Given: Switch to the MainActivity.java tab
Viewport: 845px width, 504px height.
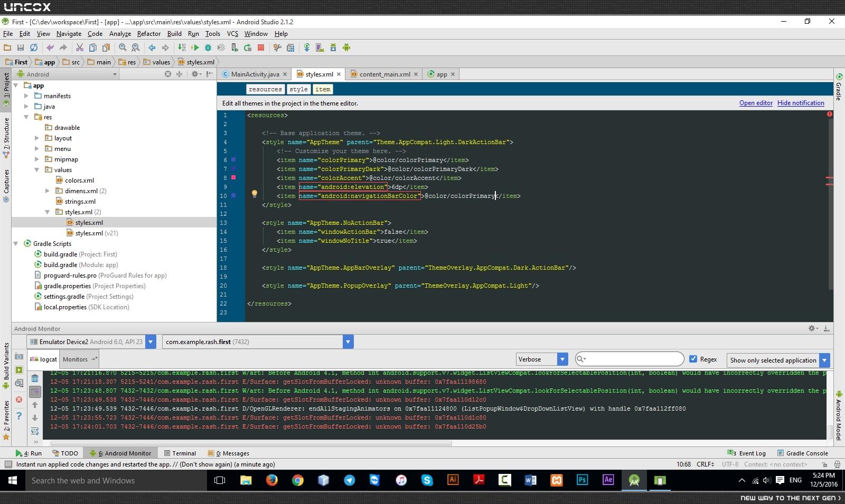Looking at the screenshot, I should click(255, 74).
